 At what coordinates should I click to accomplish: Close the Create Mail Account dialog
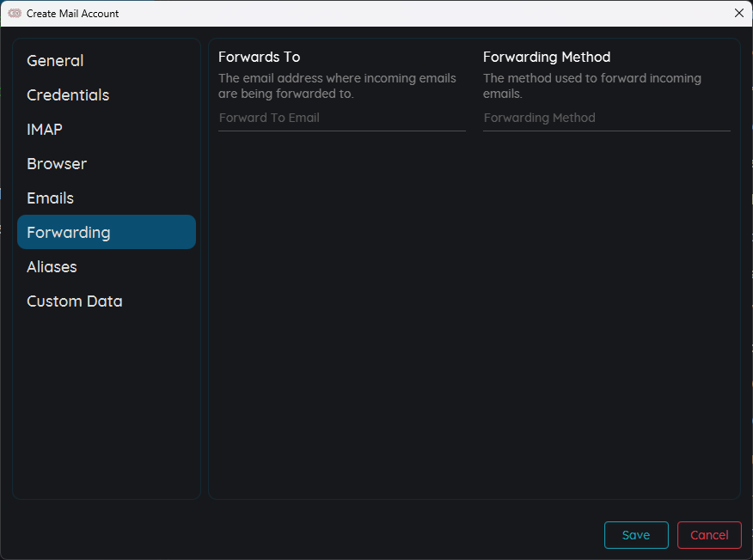pos(739,14)
